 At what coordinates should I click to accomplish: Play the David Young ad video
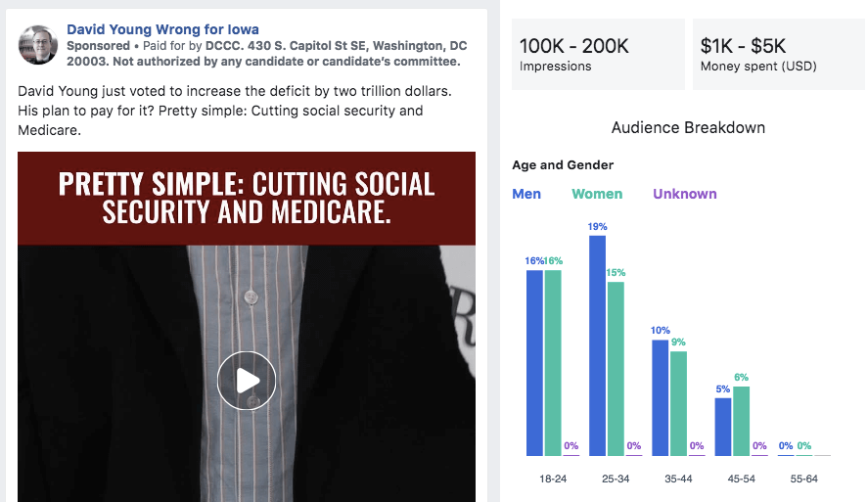(x=247, y=380)
